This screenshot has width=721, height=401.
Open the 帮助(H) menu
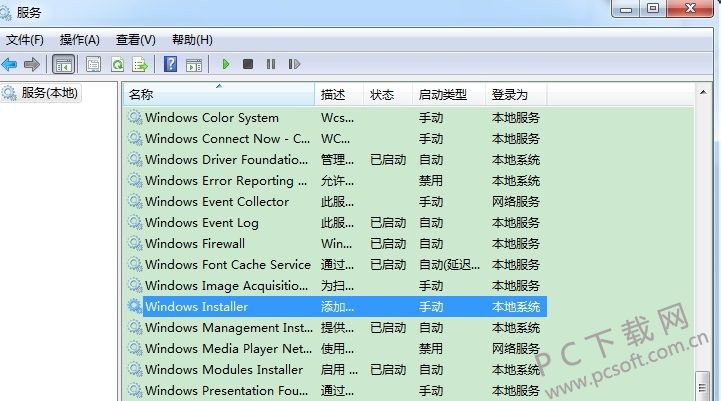[x=192, y=40]
